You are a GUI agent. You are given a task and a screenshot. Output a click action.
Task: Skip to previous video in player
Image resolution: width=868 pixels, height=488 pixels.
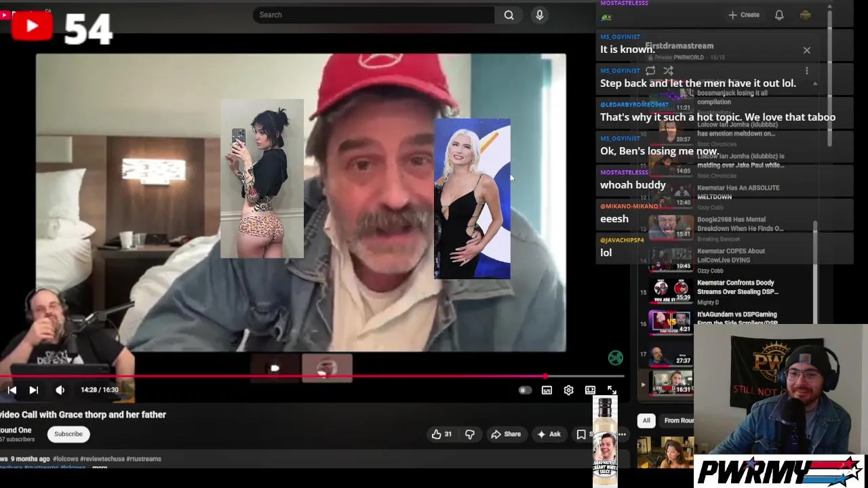12,390
